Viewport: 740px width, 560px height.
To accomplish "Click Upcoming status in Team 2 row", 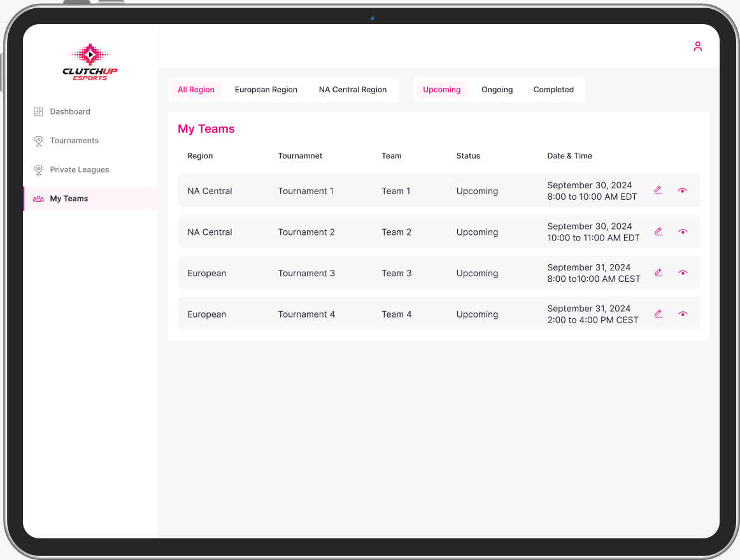I will 477,232.
